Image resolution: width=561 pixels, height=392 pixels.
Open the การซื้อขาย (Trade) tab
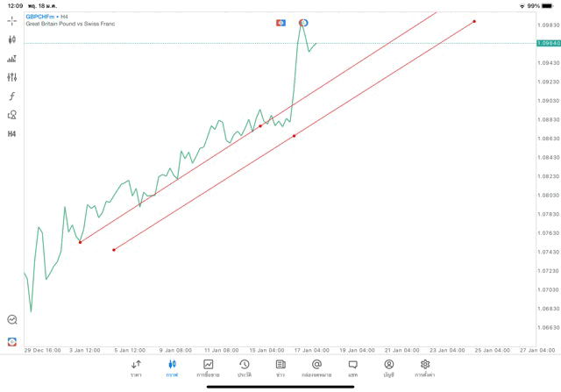pos(209,367)
